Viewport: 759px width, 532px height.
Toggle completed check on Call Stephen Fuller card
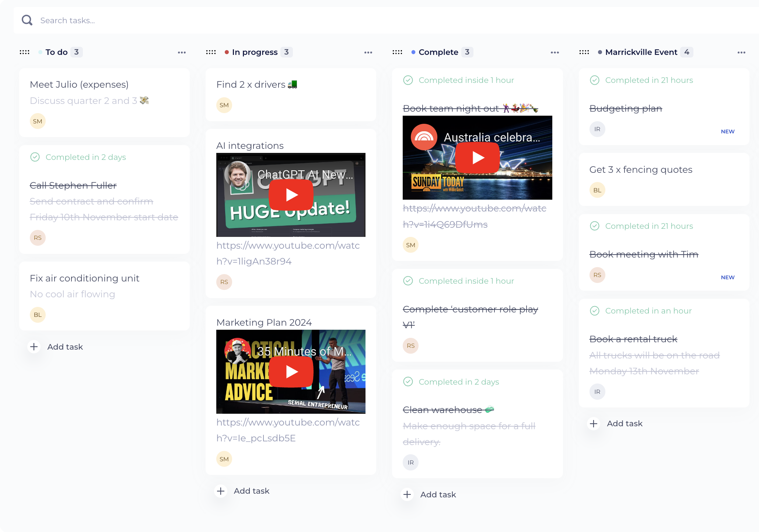click(35, 157)
